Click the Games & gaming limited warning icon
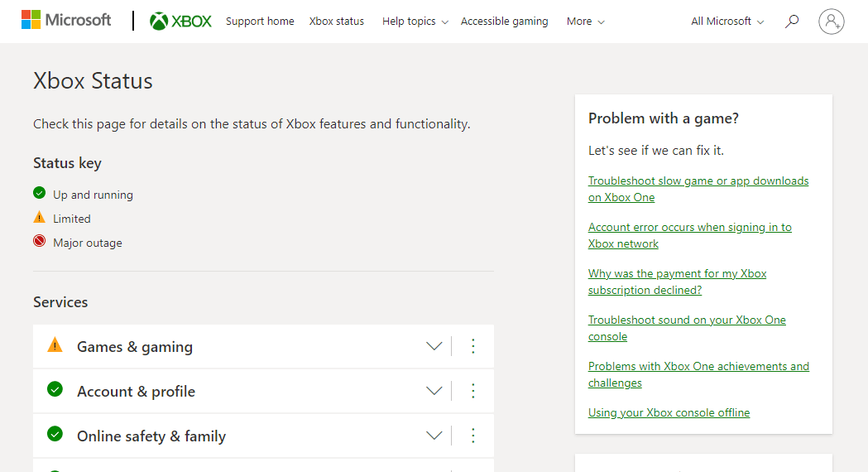868x472 pixels. (55, 345)
